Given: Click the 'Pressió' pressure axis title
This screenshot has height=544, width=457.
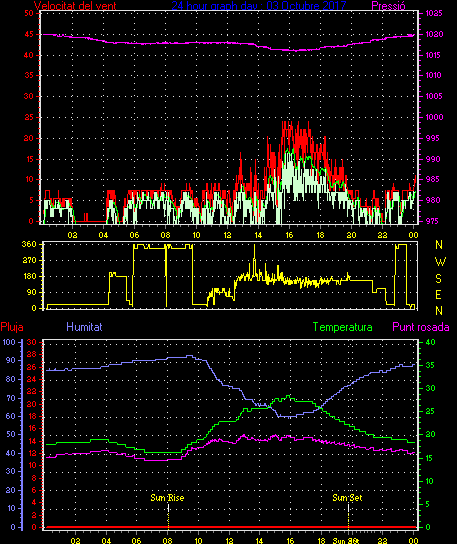Looking at the screenshot, I should click(388, 5).
